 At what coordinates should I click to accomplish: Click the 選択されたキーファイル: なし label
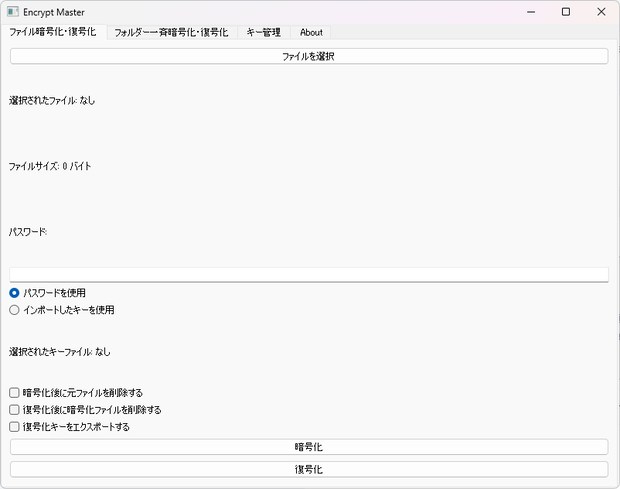(x=60, y=351)
